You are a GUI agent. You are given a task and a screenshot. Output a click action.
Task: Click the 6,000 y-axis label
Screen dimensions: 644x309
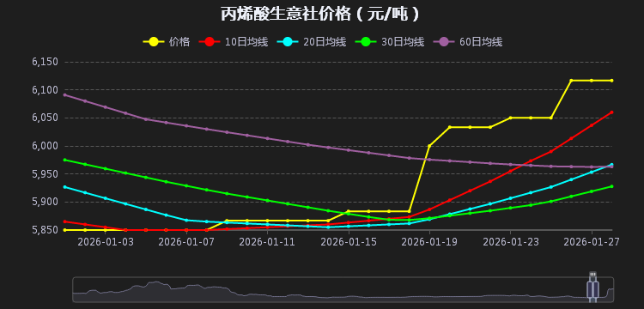point(45,146)
